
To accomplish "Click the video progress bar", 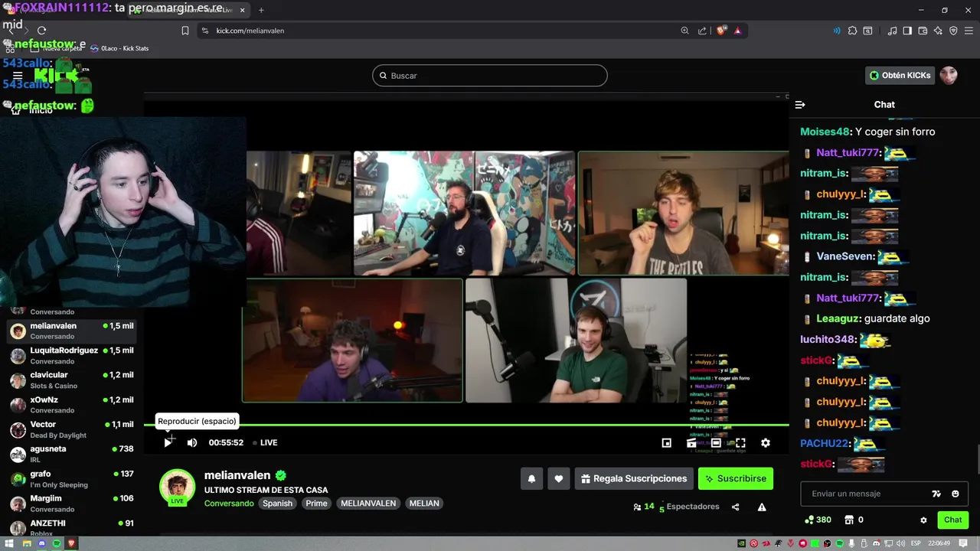I will [x=466, y=425].
